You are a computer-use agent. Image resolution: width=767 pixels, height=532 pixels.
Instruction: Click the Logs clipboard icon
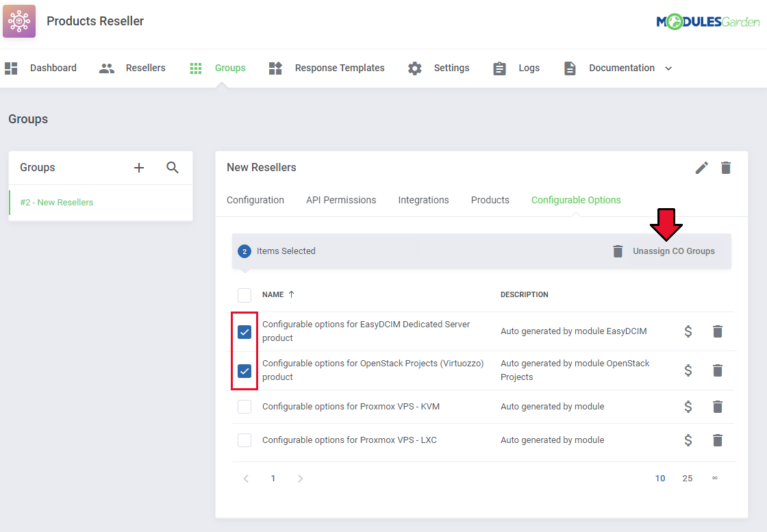499,68
